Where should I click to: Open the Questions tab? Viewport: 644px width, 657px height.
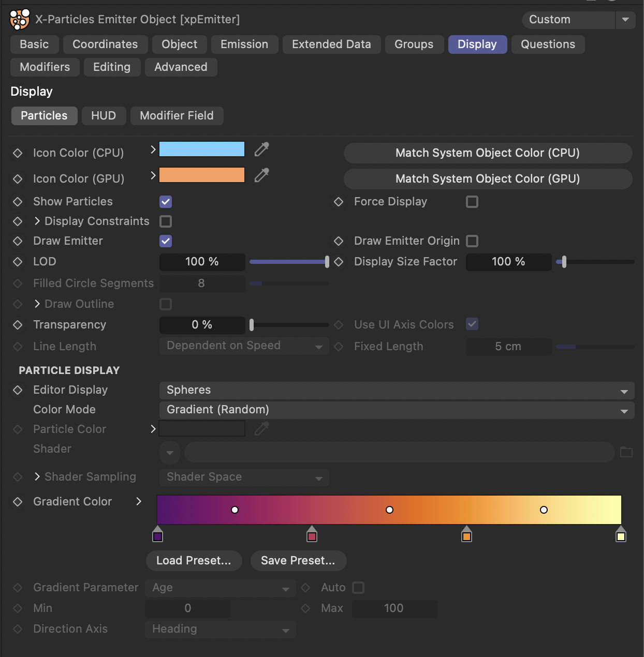pyautogui.click(x=548, y=44)
